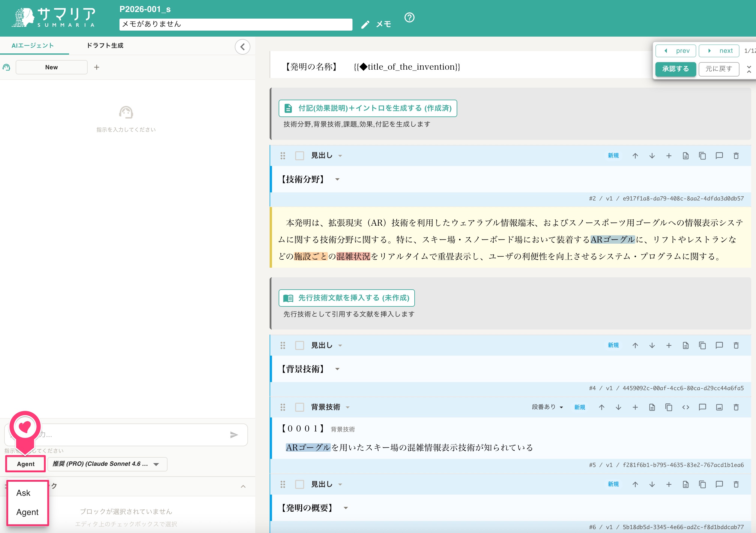Click 新規 on 背景技術 paragraph row
The width and height of the screenshot is (756, 533).
(x=579, y=407)
